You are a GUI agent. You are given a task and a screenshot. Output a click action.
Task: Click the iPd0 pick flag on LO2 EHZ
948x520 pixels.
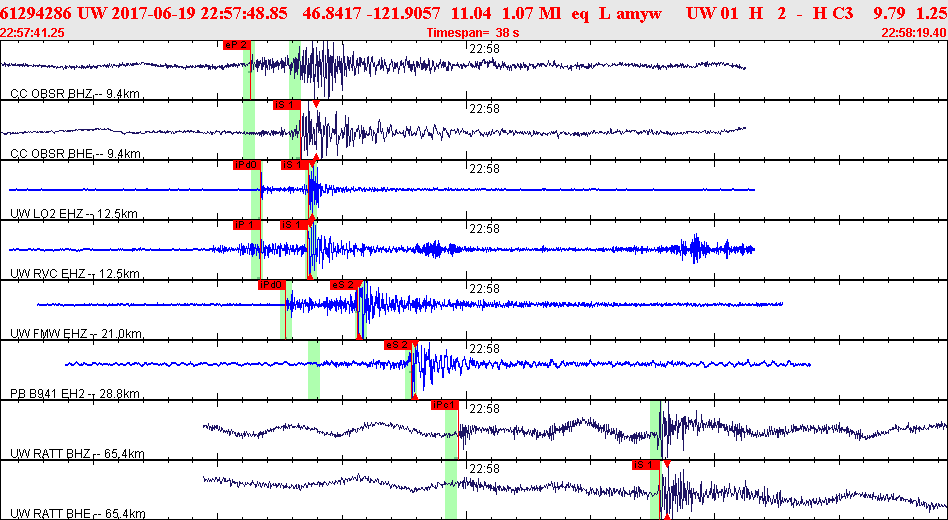click(x=246, y=165)
